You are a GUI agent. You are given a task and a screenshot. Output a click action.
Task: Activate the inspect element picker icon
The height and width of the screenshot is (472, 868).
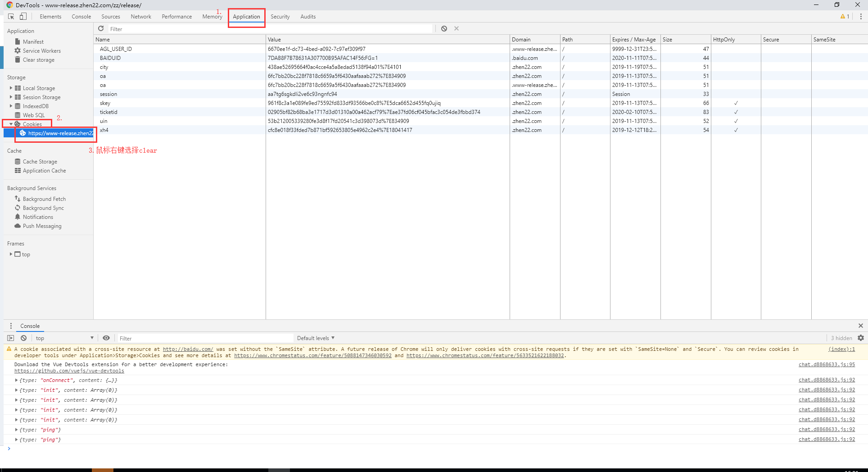pyautogui.click(x=11, y=16)
